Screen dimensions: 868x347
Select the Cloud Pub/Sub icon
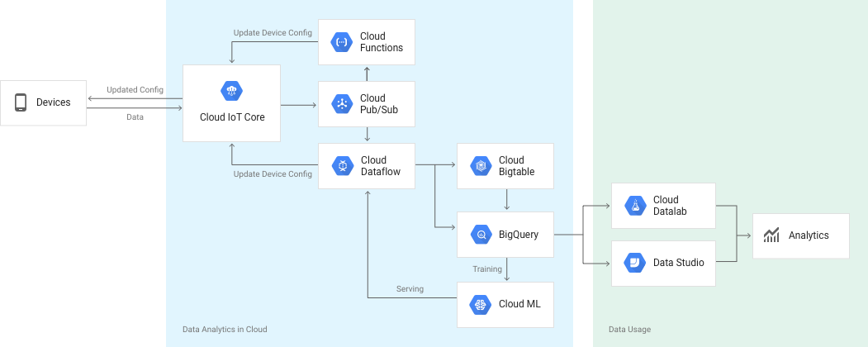(x=342, y=104)
